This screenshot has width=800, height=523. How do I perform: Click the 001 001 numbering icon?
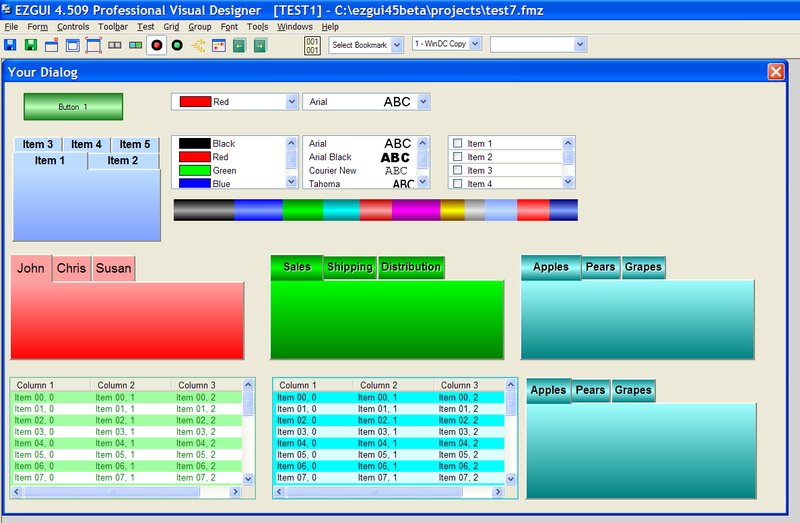point(312,45)
